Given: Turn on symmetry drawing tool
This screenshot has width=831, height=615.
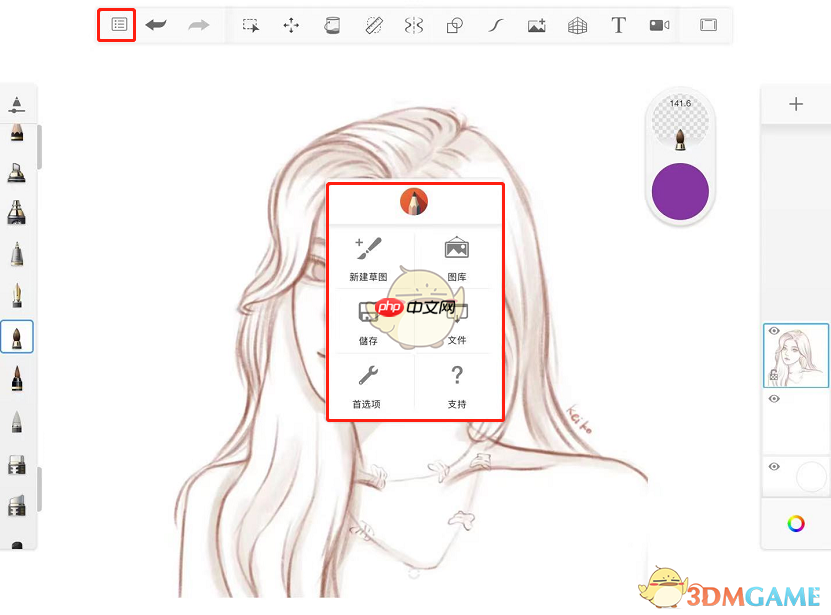Looking at the screenshot, I should [414, 25].
